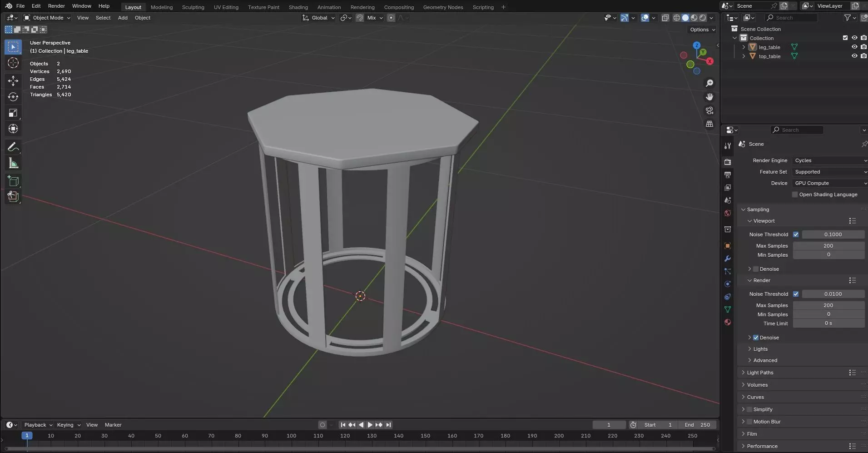This screenshot has height=453, width=868.
Task: Toggle Render Noise Threshold checkbox
Action: click(796, 294)
